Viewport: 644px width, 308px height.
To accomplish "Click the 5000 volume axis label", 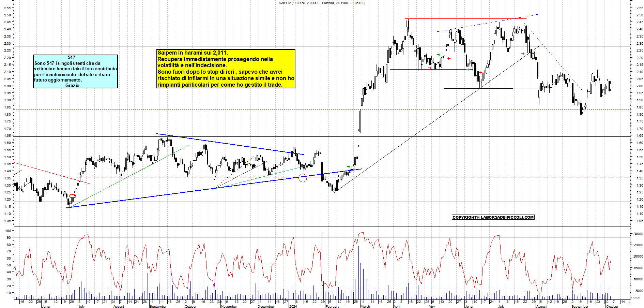I will click(x=639, y=291).
